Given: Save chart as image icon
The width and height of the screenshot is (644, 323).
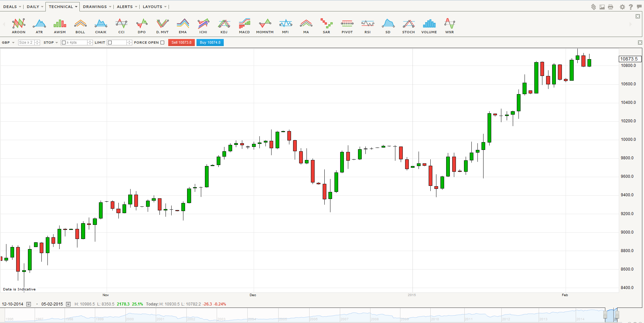Looking at the screenshot, I should pyautogui.click(x=602, y=7).
